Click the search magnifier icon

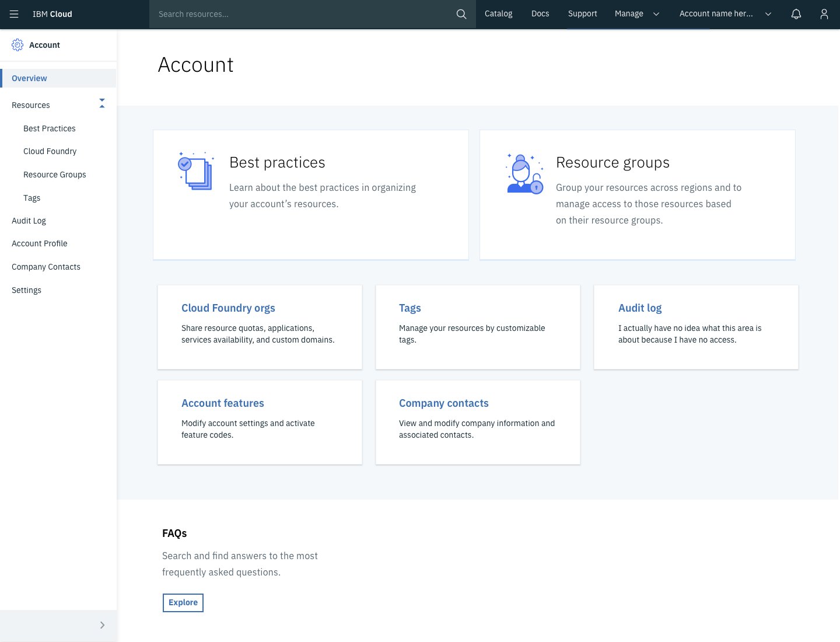pos(461,14)
